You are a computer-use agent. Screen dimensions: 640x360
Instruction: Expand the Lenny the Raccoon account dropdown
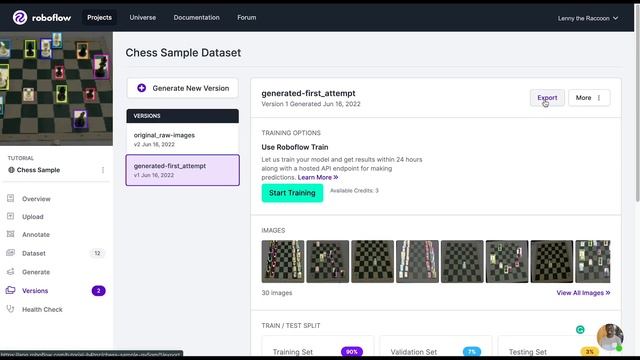point(588,18)
